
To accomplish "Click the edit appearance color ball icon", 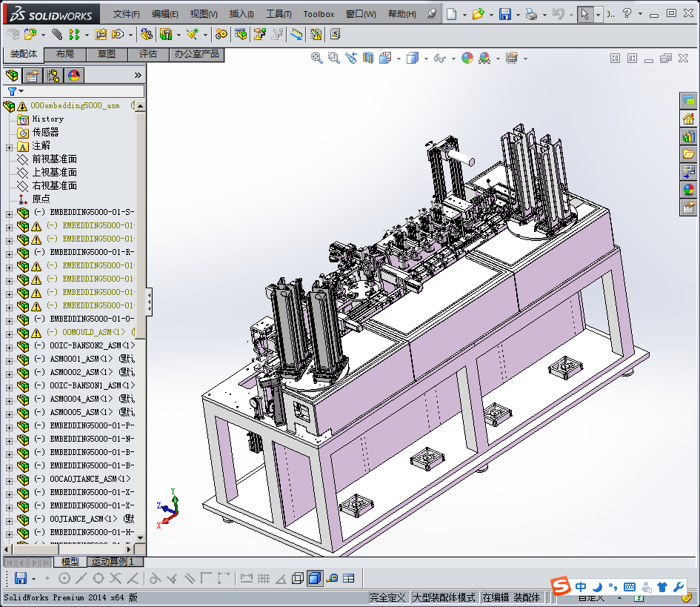I will [467, 58].
